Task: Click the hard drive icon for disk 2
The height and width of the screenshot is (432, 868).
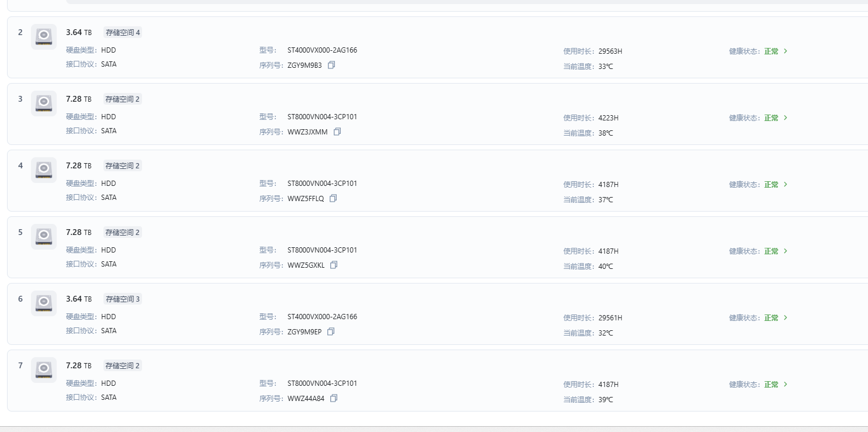Action: [44, 37]
